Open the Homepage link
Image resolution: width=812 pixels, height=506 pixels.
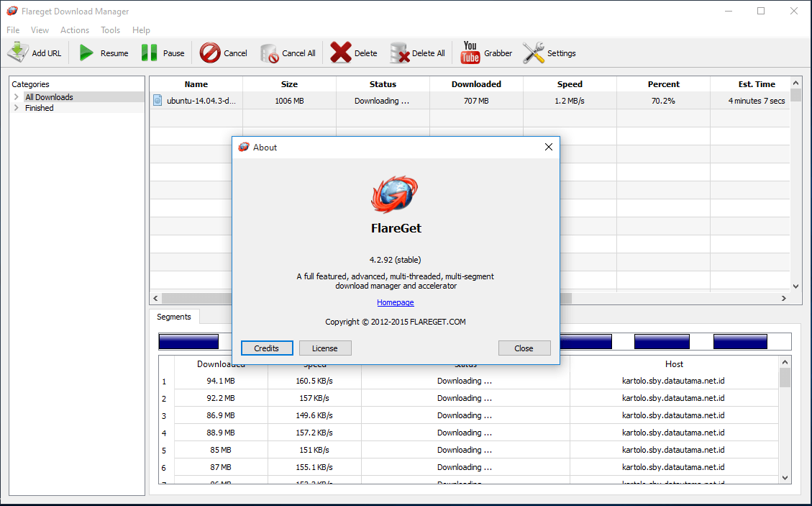pyautogui.click(x=395, y=302)
